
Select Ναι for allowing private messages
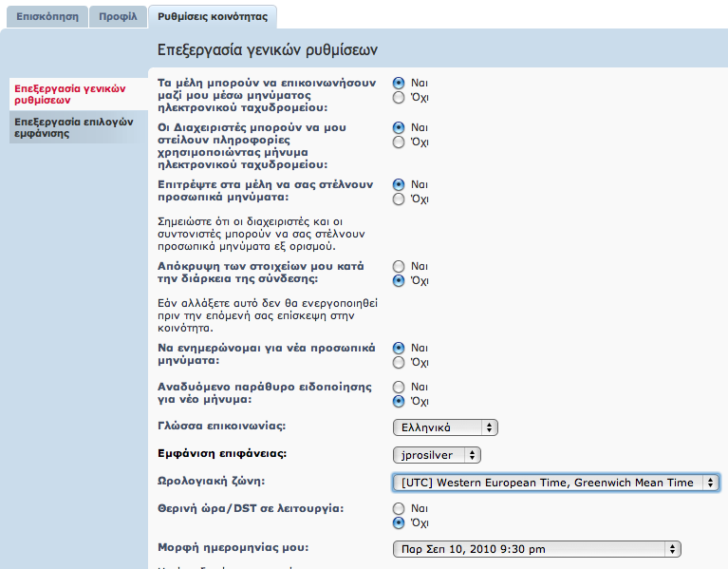(399, 184)
